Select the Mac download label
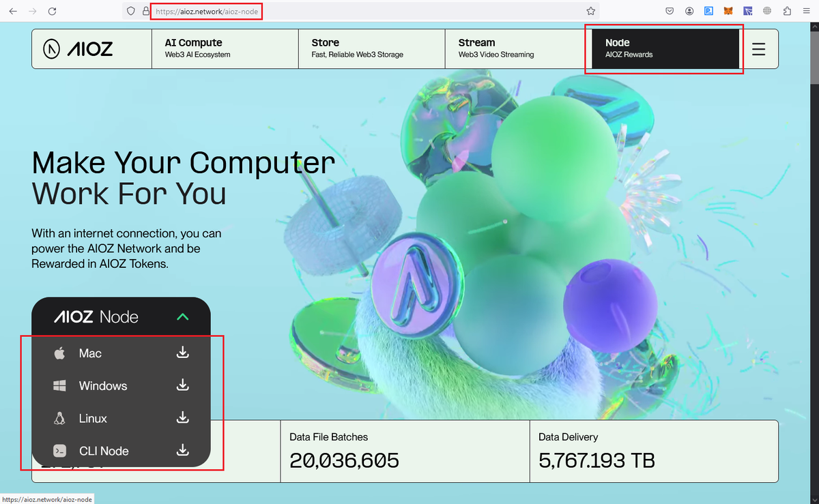This screenshot has width=819, height=504. pyautogui.click(x=90, y=353)
